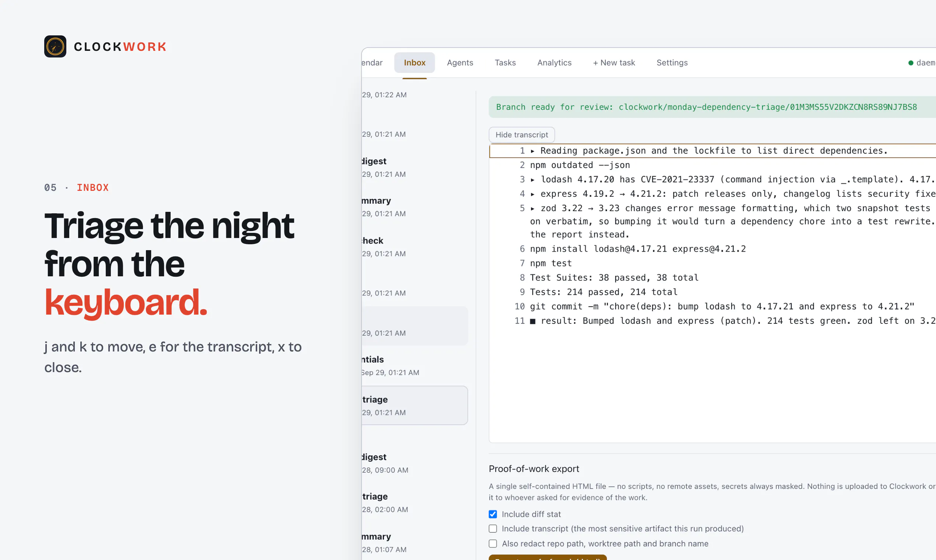936x560 pixels.
Task: Click the Branch ready for review banner
Action: click(712, 107)
